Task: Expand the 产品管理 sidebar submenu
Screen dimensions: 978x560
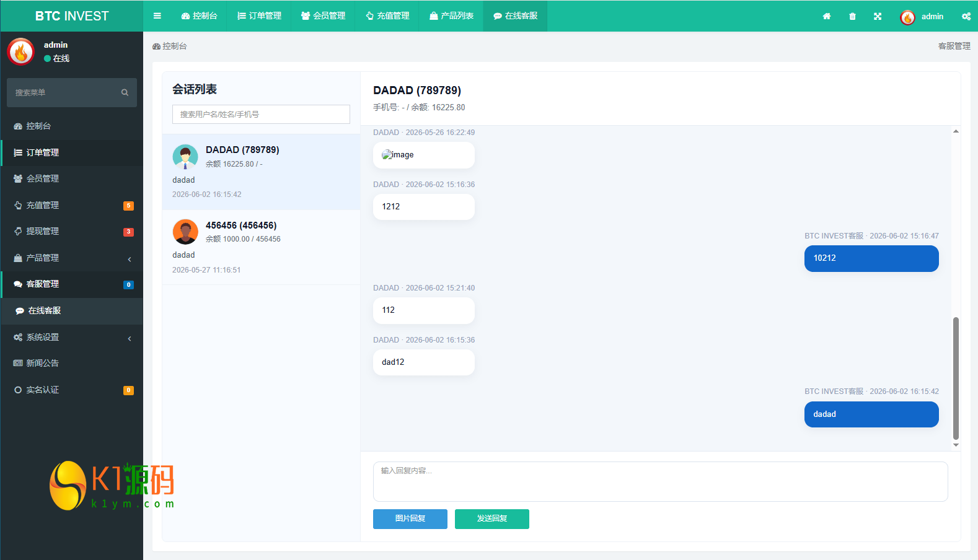Action: (72, 258)
